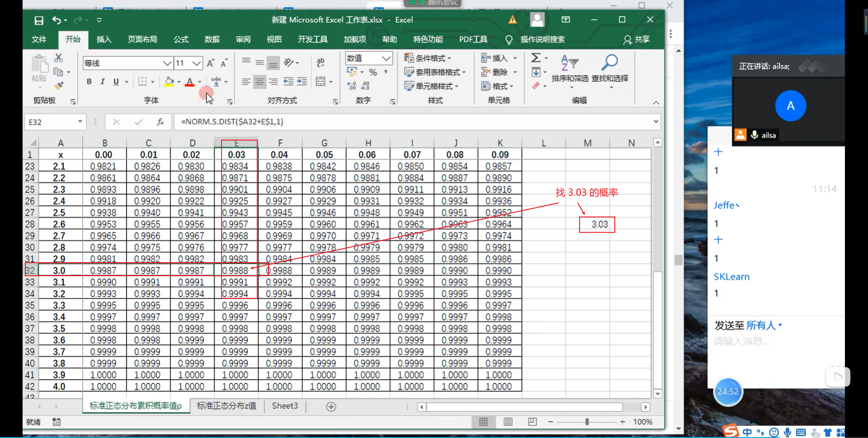Screen dimensions: 868x438
Task: Open the 插入 ribbon tab
Action: [104, 39]
